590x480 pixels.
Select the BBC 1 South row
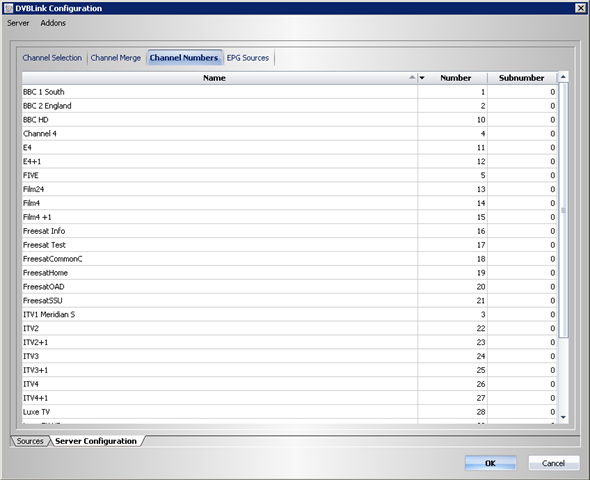pyautogui.click(x=289, y=92)
